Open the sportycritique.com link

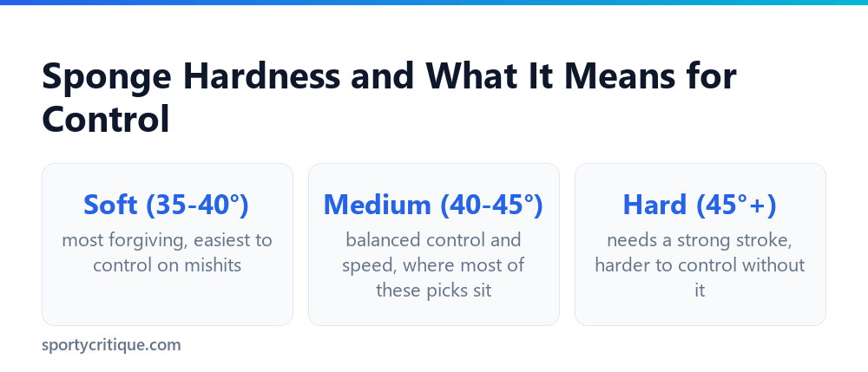[111, 345]
